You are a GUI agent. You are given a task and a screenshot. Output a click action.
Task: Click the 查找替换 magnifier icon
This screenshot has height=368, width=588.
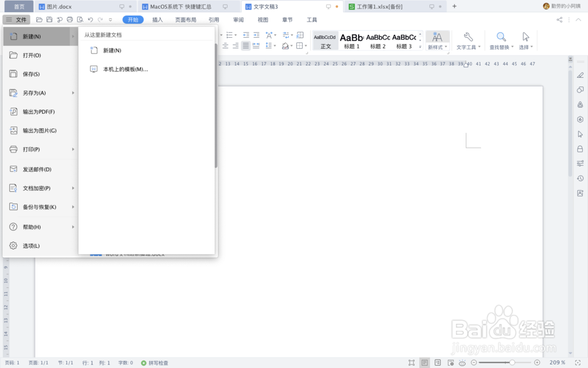tap(501, 37)
